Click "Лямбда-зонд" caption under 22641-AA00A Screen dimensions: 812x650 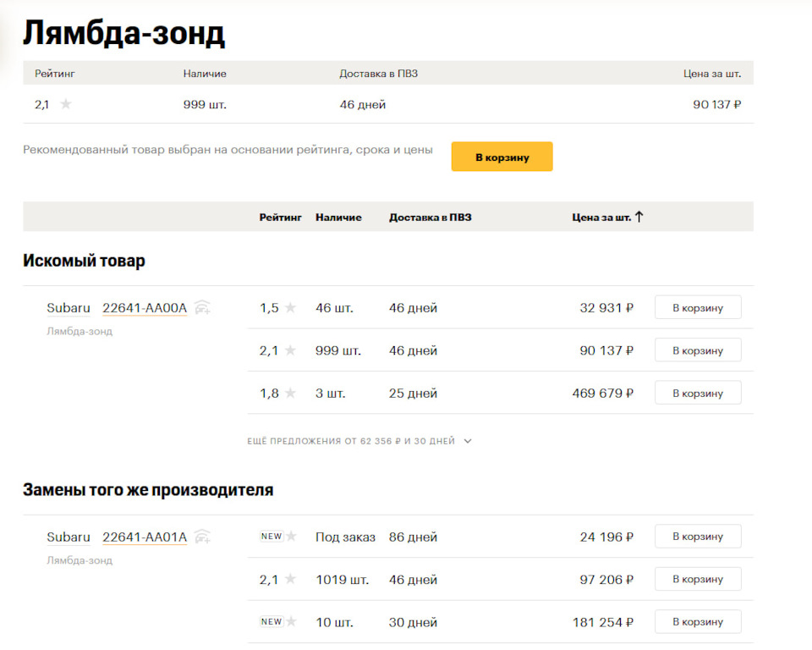coord(80,331)
